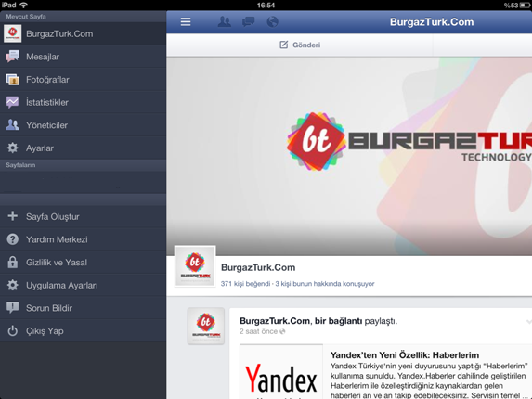Choose Sayfa Oluştur in the sidebar

84,216
